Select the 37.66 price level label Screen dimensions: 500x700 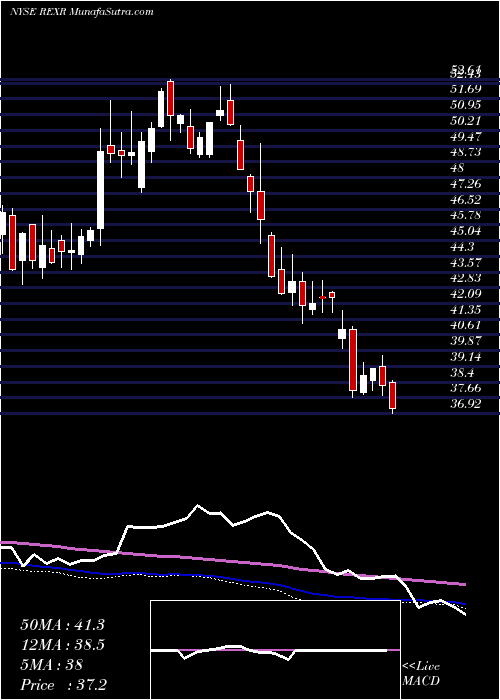click(465, 388)
